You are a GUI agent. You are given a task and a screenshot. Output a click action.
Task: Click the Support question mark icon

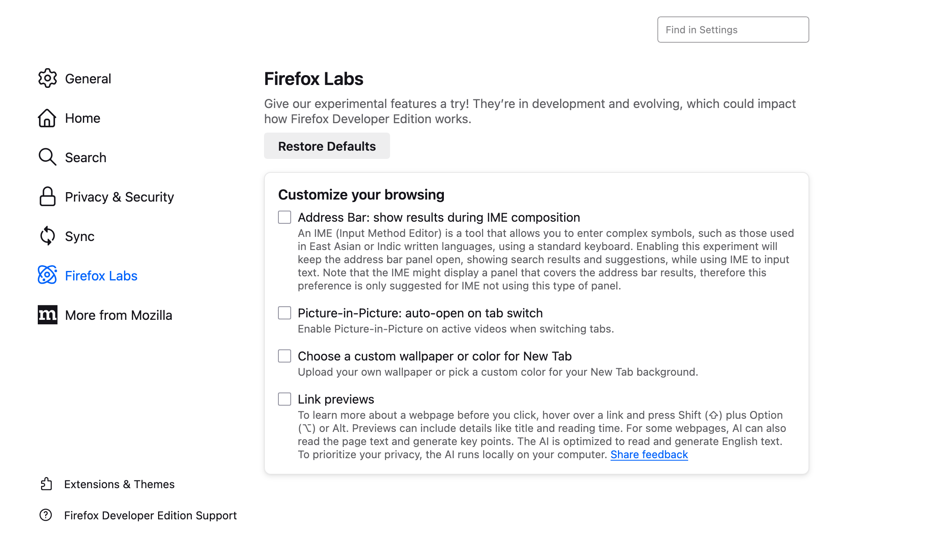click(x=46, y=515)
